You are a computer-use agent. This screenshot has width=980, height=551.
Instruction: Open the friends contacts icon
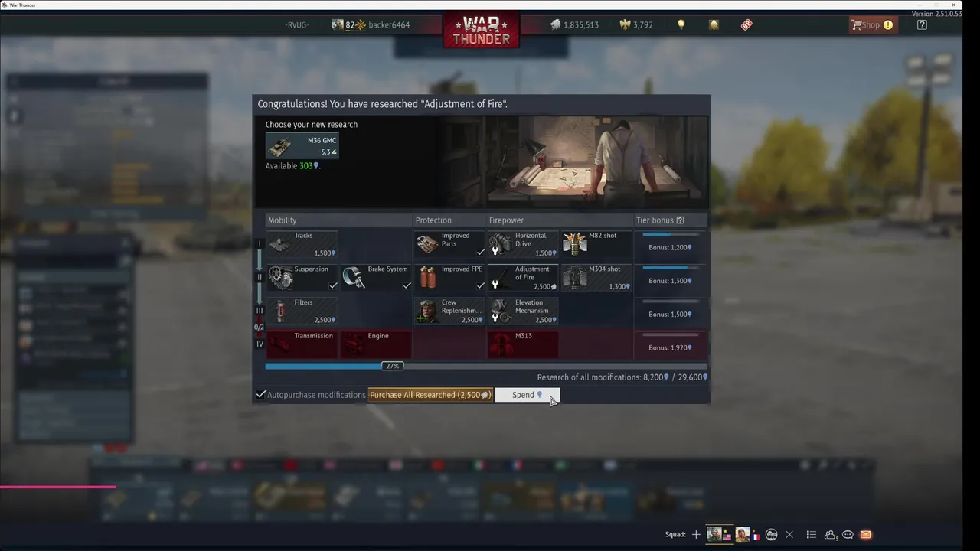coord(830,535)
